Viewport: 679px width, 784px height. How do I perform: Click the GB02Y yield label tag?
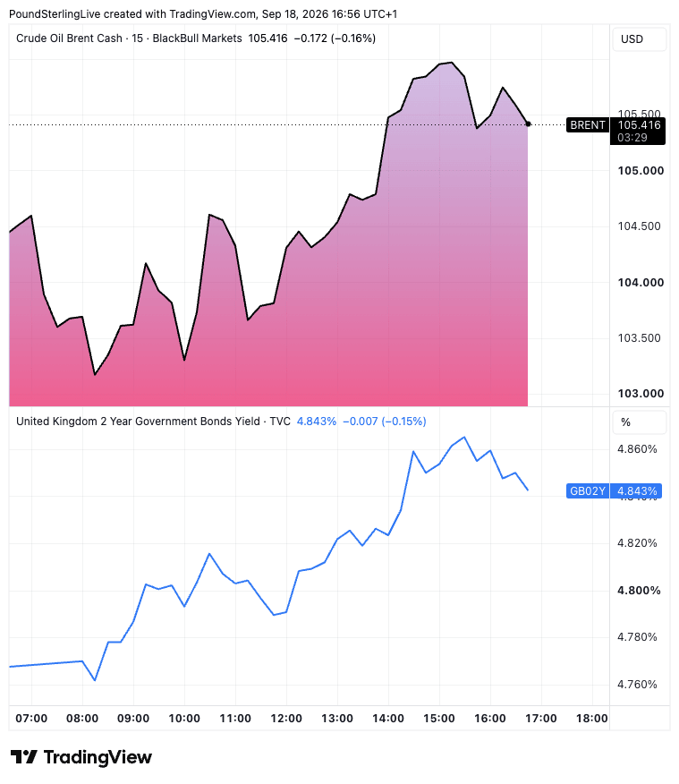[x=587, y=491]
